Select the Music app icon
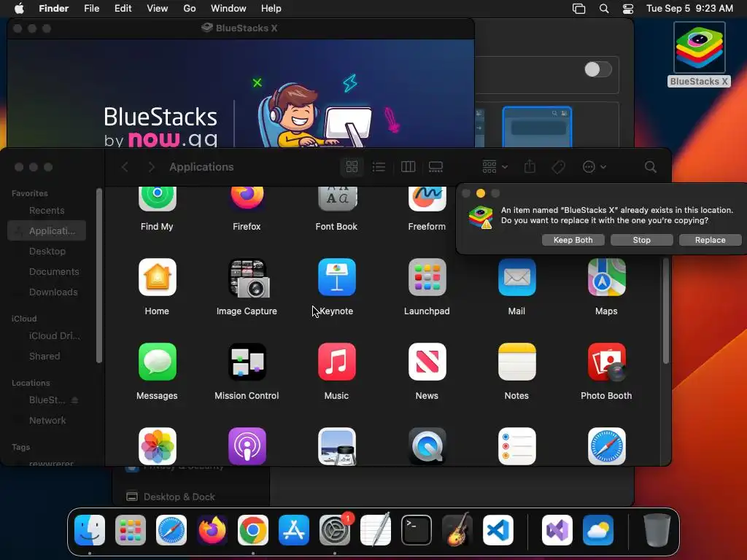This screenshot has height=560, width=747. [337, 362]
